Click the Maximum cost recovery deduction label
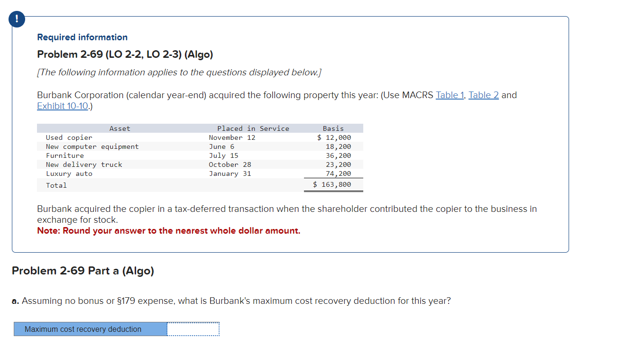 [83, 329]
